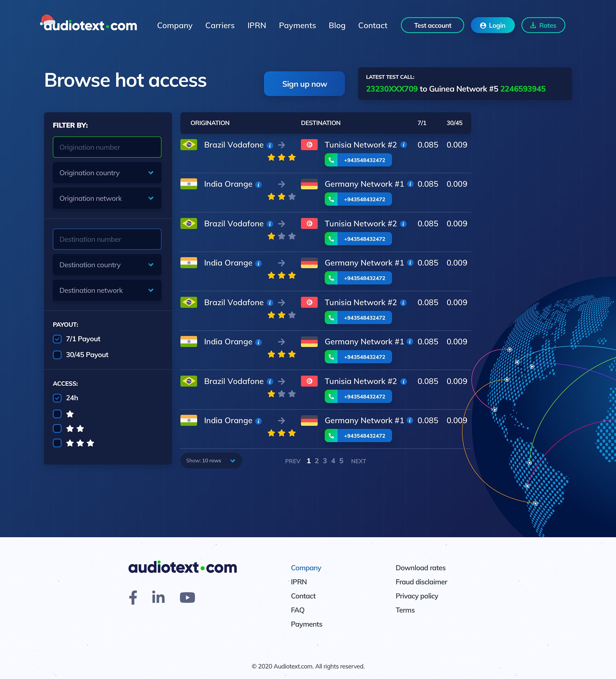The image size is (616, 679).
Task: Go to page 3 in the pagination
Action: pyautogui.click(x=325, y=461)
